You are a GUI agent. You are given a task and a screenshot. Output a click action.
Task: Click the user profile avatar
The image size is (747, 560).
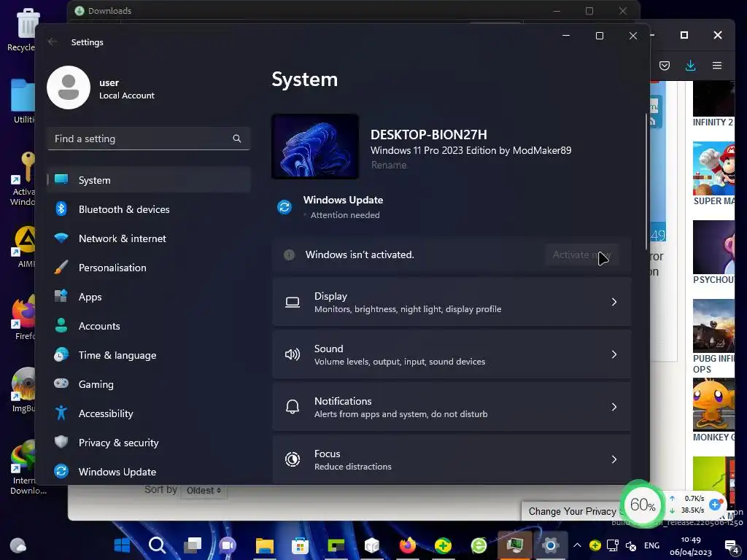pyautogui.click(x=69, y=87)
